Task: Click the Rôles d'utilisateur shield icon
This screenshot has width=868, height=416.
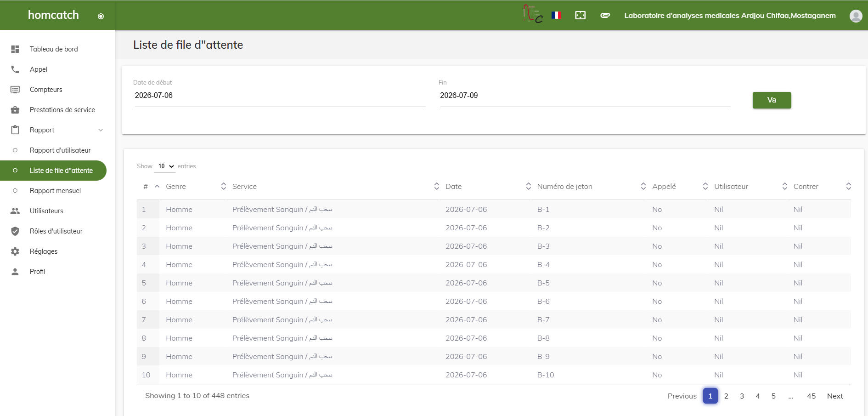Action: (15, 231)
